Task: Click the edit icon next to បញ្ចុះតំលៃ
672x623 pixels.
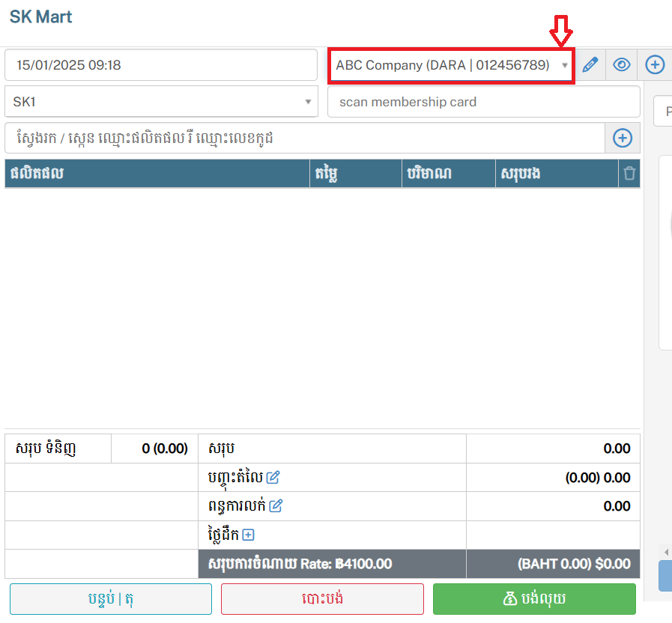Action: pos(273,477)
